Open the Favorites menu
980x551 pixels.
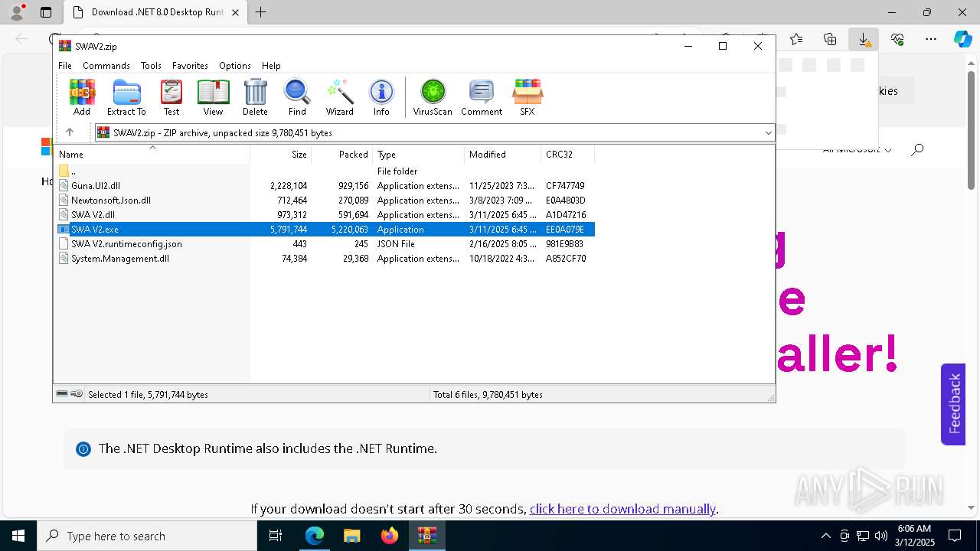click(x=190, y=66)
